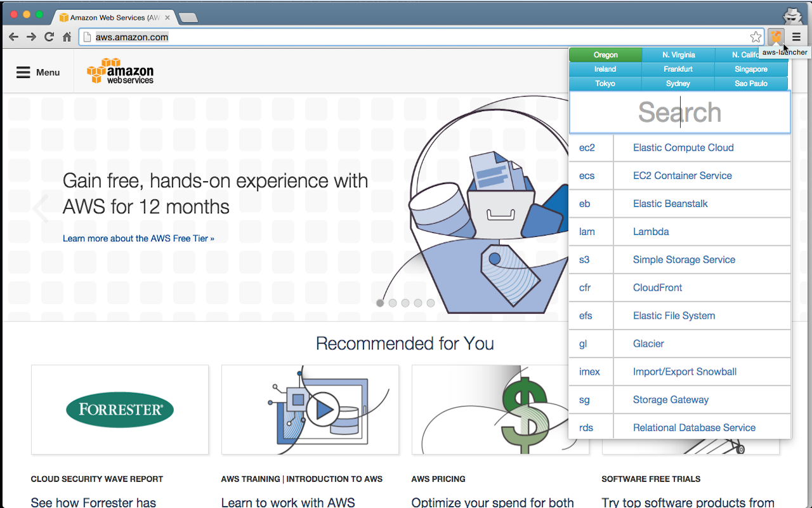Click the aws-launcher extension icon
812x508 pixels.
(776, 37)
